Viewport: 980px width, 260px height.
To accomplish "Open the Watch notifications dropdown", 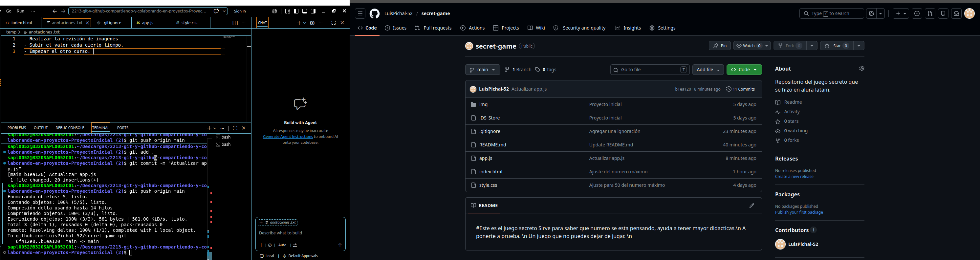I will click(x=752, y=46).
